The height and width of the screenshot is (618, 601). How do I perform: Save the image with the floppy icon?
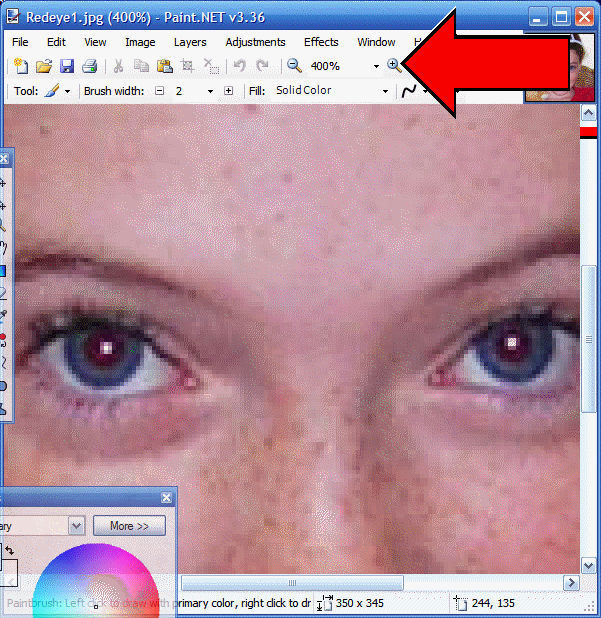click(66, 66)
